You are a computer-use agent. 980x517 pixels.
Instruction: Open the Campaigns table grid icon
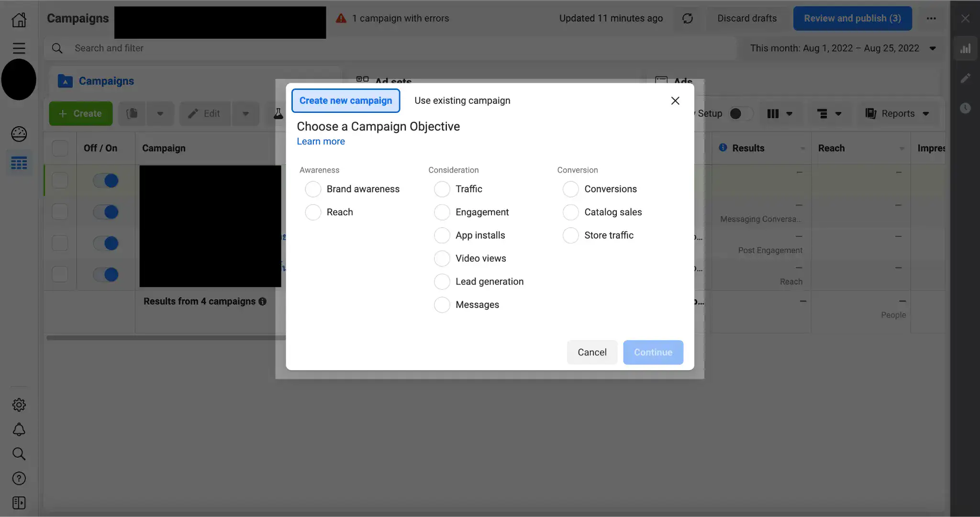tap(19, 163)
